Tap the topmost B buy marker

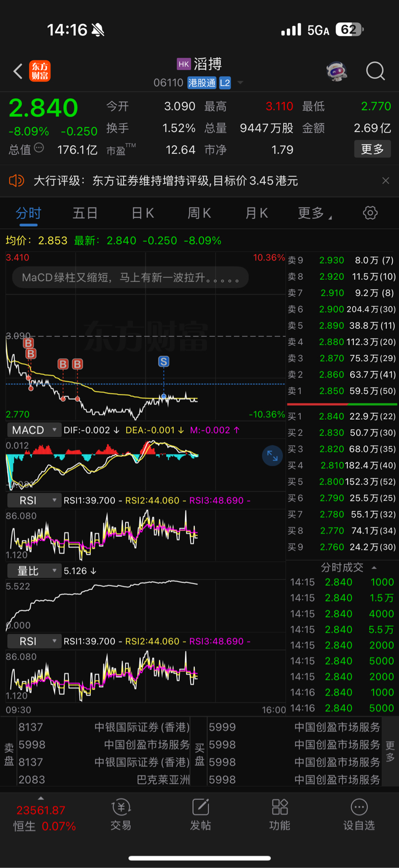tap(29, 343)
